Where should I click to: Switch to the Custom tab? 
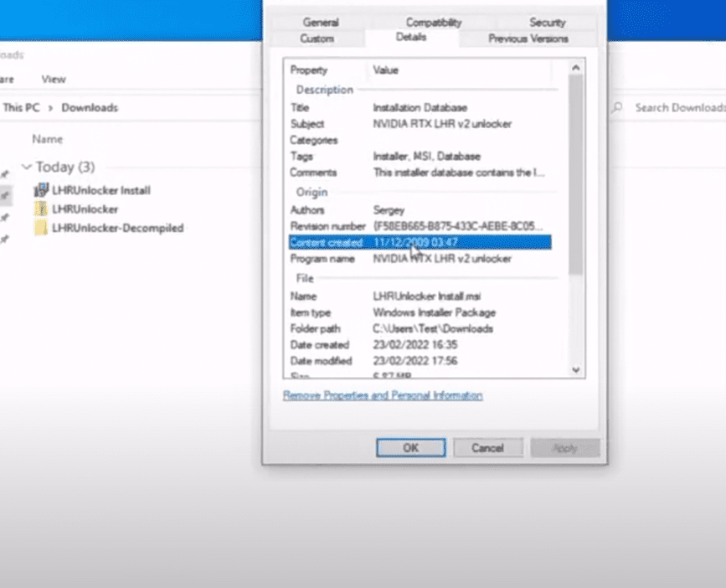317,39
